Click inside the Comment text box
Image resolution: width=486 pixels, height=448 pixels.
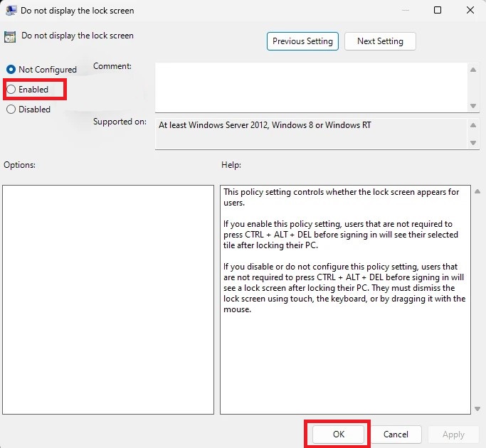click(312, 87)
